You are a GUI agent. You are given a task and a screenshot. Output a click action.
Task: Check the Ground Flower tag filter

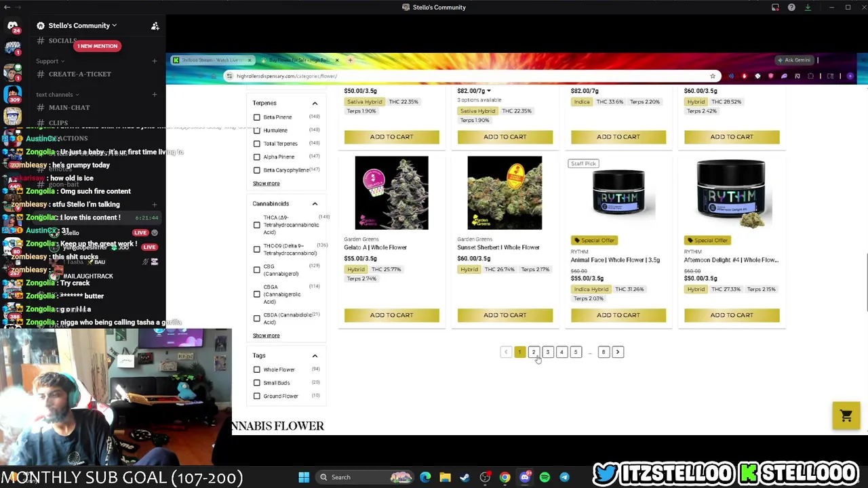[x=256, y=396]
